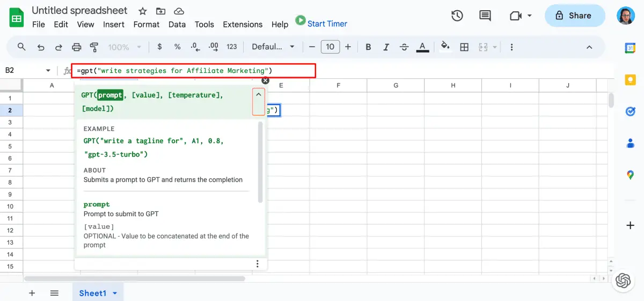Open the name box dropdown arrow
Image resolution: width=644 pixels, height=301 pixels.
point(48,70)
